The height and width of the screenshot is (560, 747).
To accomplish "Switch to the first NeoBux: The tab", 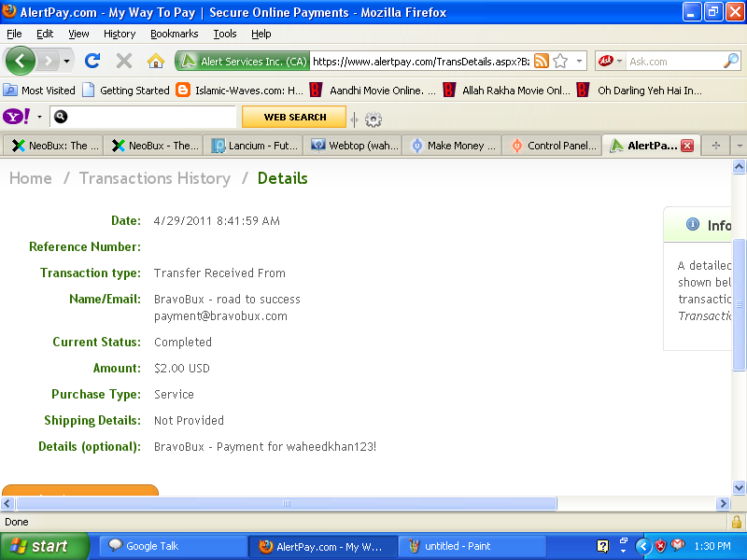I will pyautogui.click(x=54, y=146).
